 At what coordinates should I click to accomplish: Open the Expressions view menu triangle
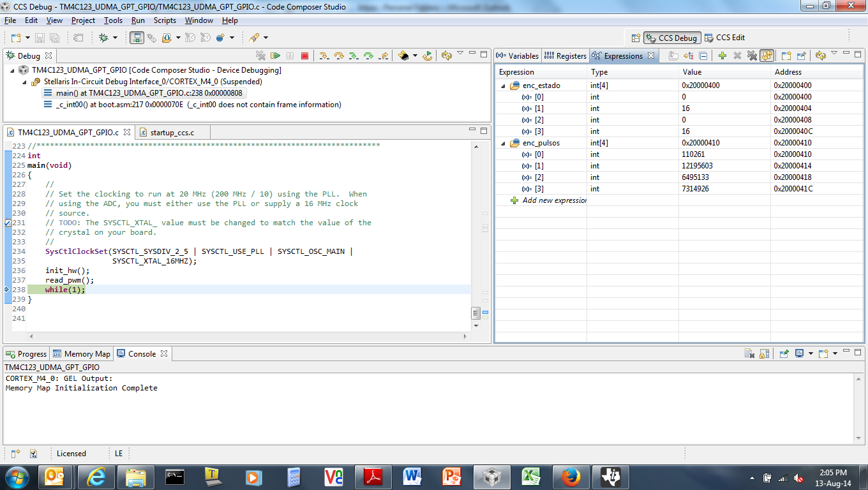pos(834,54)
